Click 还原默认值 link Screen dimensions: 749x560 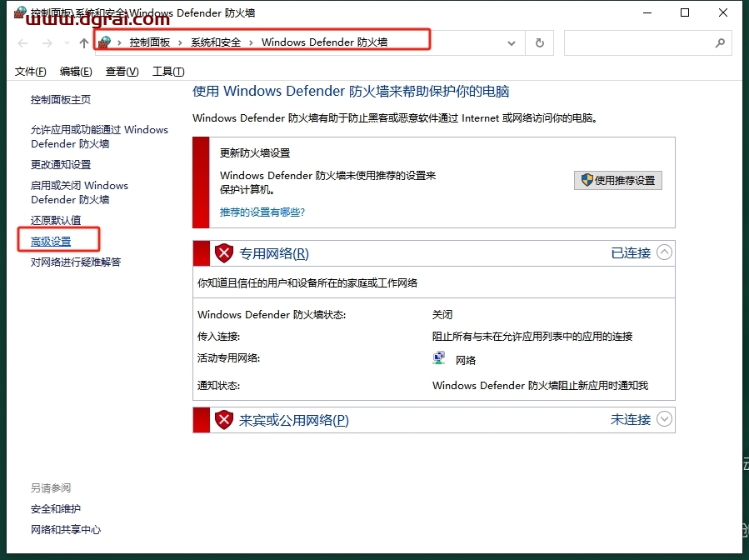click(56, 220)
